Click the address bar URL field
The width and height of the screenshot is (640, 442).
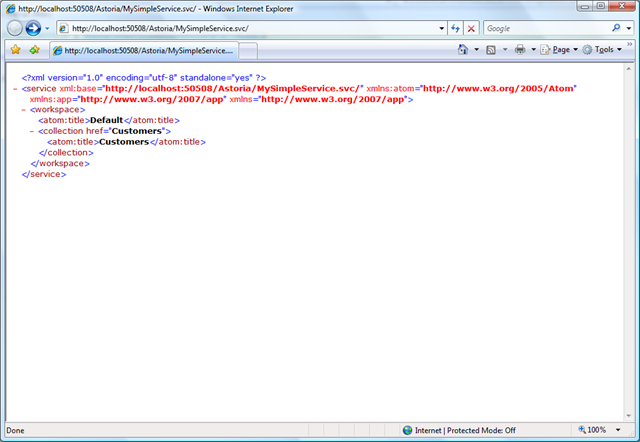click(250, 28)
